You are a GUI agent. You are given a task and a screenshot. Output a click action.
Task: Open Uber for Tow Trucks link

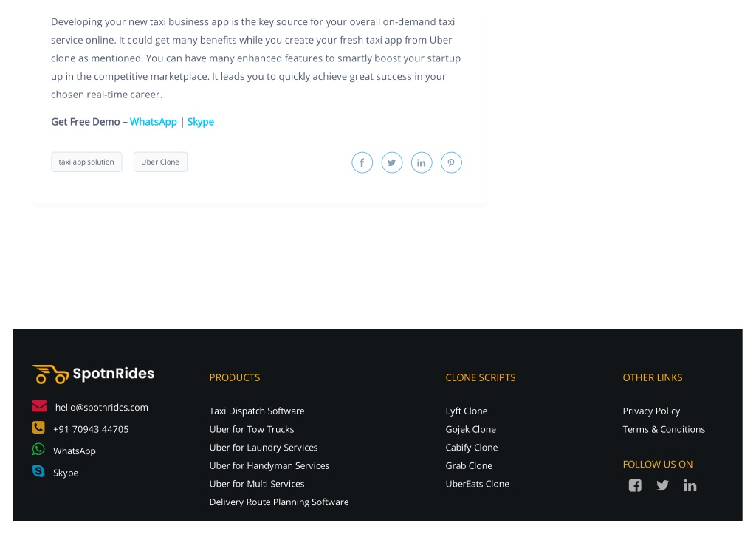pos(252,429)
